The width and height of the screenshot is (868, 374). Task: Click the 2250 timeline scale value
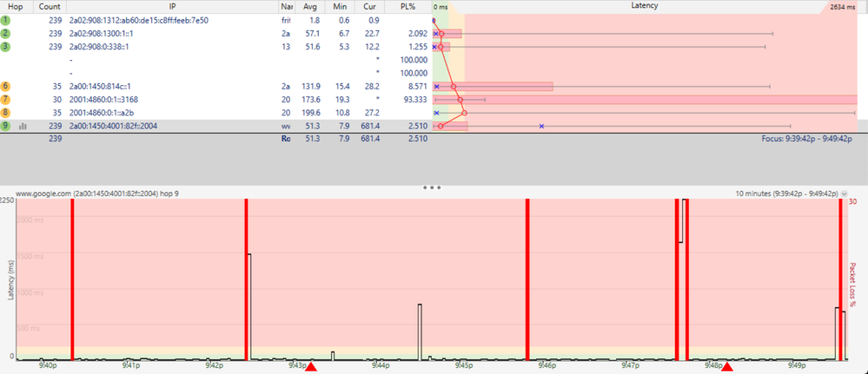point(7,200)
